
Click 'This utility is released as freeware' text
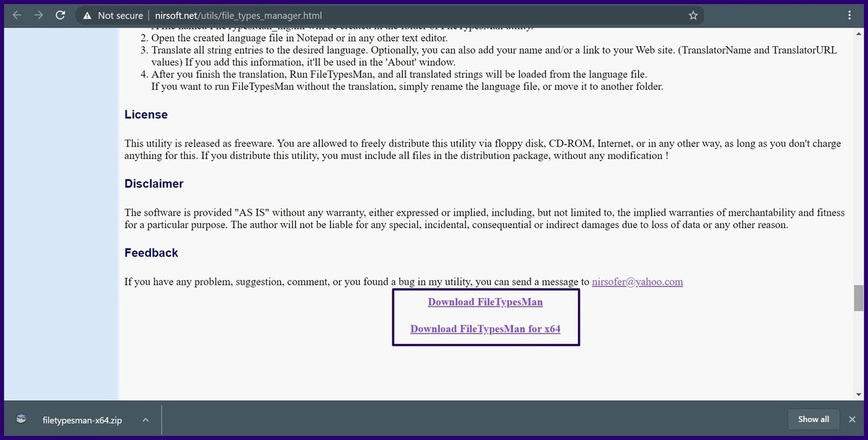click(x=483, y=150)
